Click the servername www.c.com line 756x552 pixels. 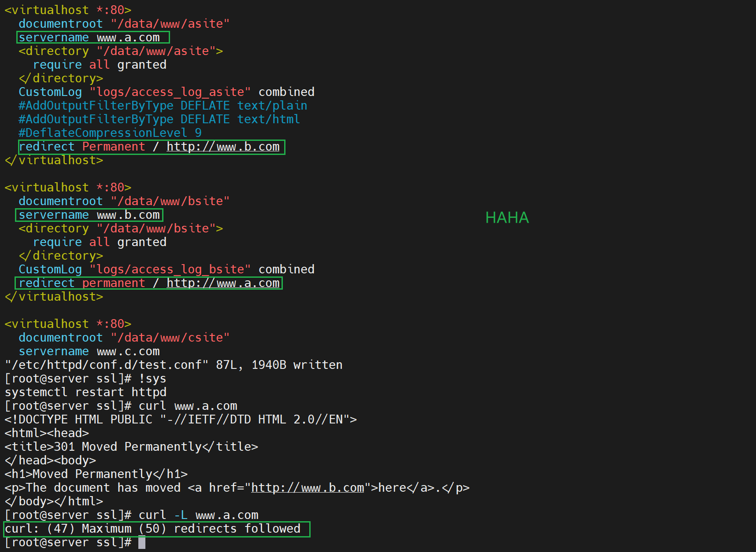89,351
